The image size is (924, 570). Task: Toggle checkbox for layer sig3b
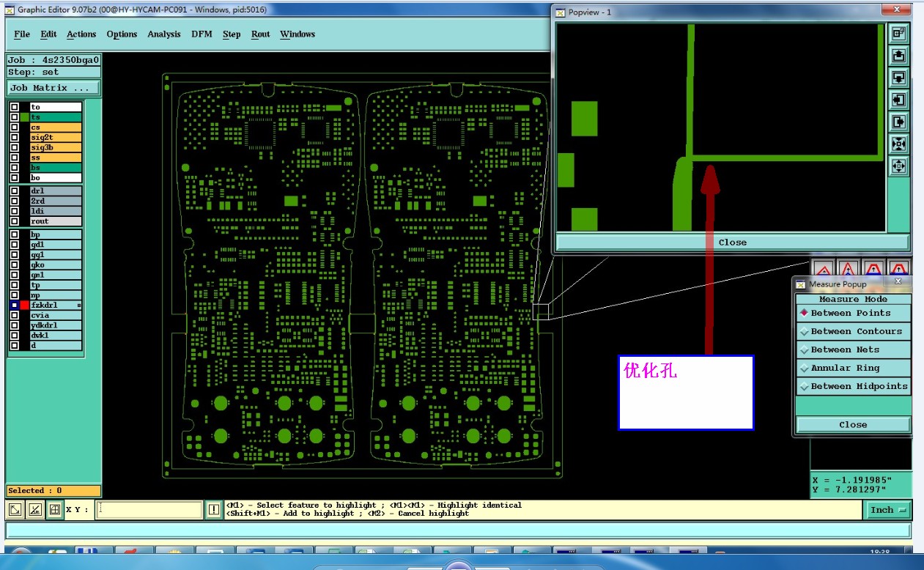pyautogui.click(x=14, y=148)
